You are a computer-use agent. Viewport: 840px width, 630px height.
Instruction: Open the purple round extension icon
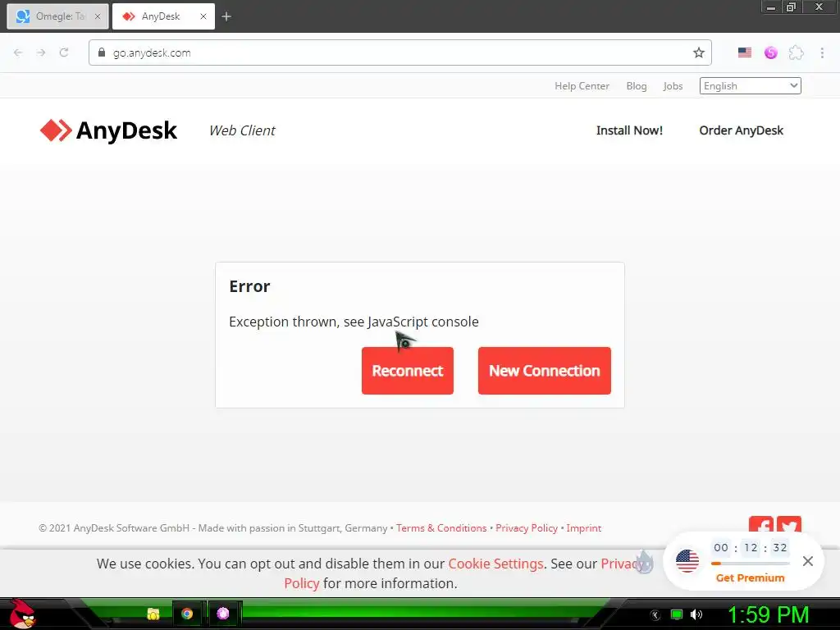(x=770, y=52)
